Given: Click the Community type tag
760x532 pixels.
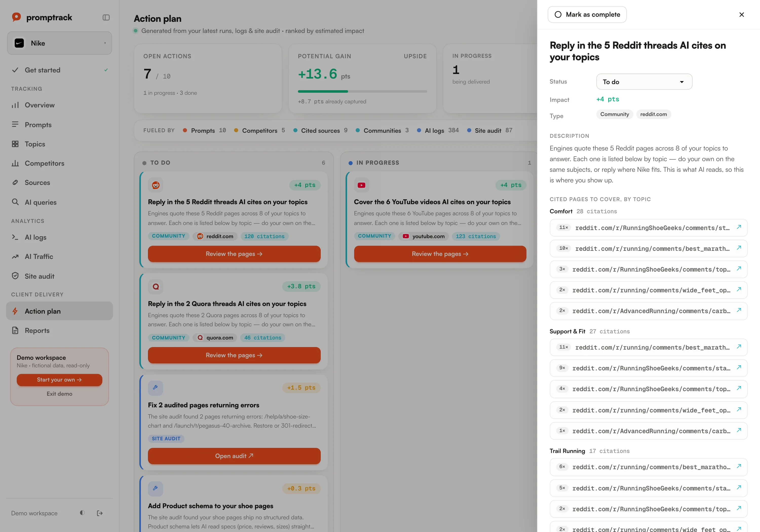Looking at the screenshot, I should 615,114.
